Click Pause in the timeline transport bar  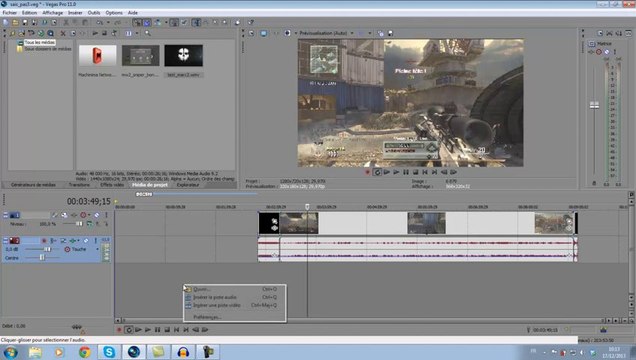pyautogui.click(x=157, y=330)
